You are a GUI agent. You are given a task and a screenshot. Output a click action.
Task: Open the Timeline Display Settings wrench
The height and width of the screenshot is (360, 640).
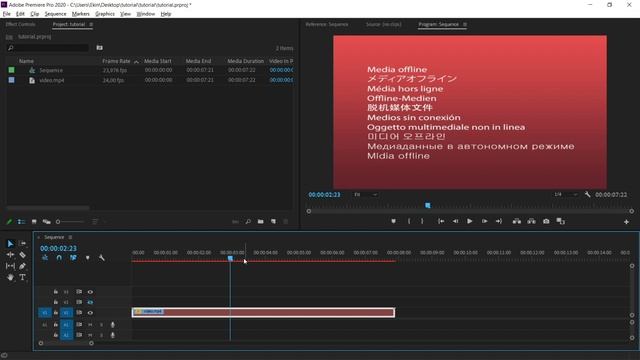point(102,258)
